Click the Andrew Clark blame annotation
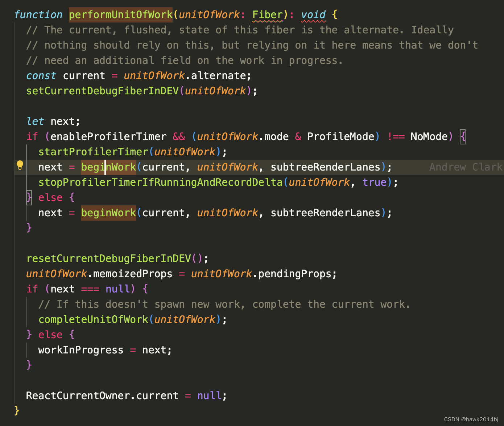Image resolution: width=504 pixels, height=426 pixels. (466, 167)
